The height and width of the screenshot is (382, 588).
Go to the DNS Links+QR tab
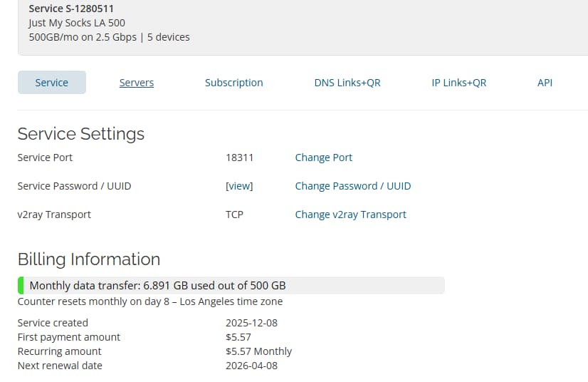pyautogui.click(x=347, y=83)
